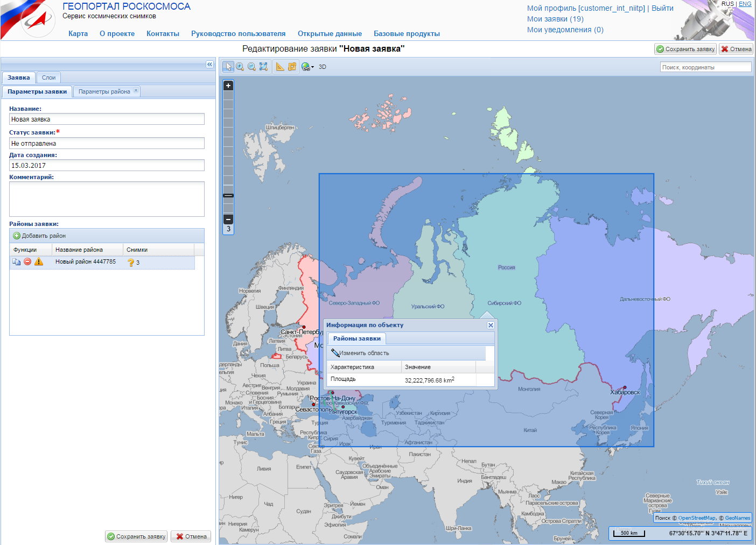
Task: Click the yellow warning triangle icon
Action: [x=39, y=262]
